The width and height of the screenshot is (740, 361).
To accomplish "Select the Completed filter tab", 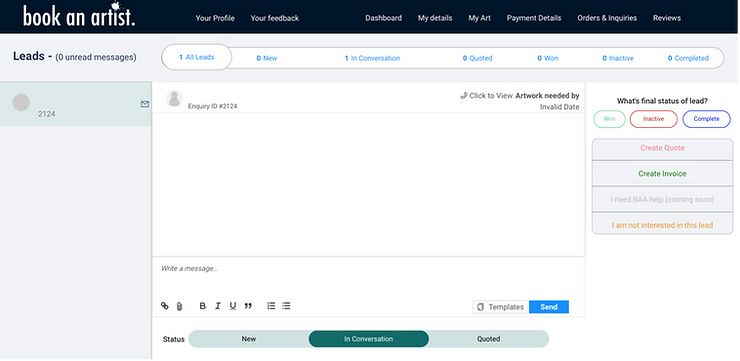I will [688, 59].
